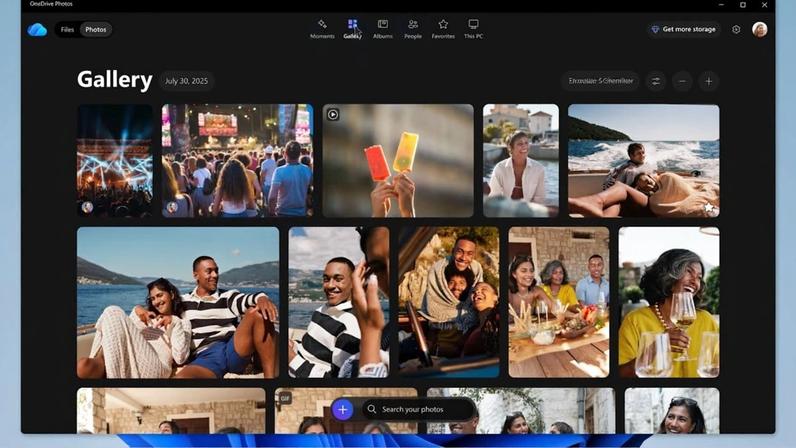Open settings via the gear icon
The width and height of the screenshot is (796, 448).
[736, 29]
